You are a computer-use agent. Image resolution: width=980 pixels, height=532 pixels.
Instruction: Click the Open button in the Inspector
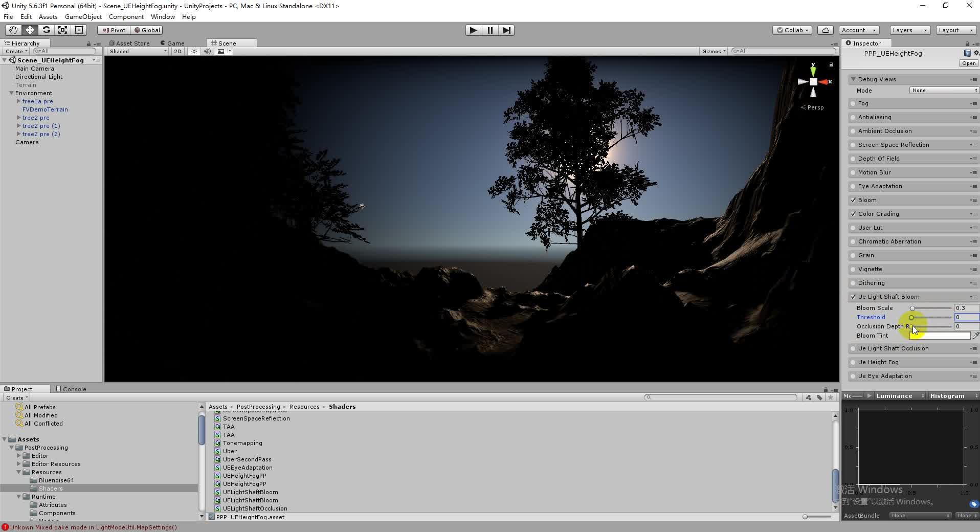(x=968, y=62)
